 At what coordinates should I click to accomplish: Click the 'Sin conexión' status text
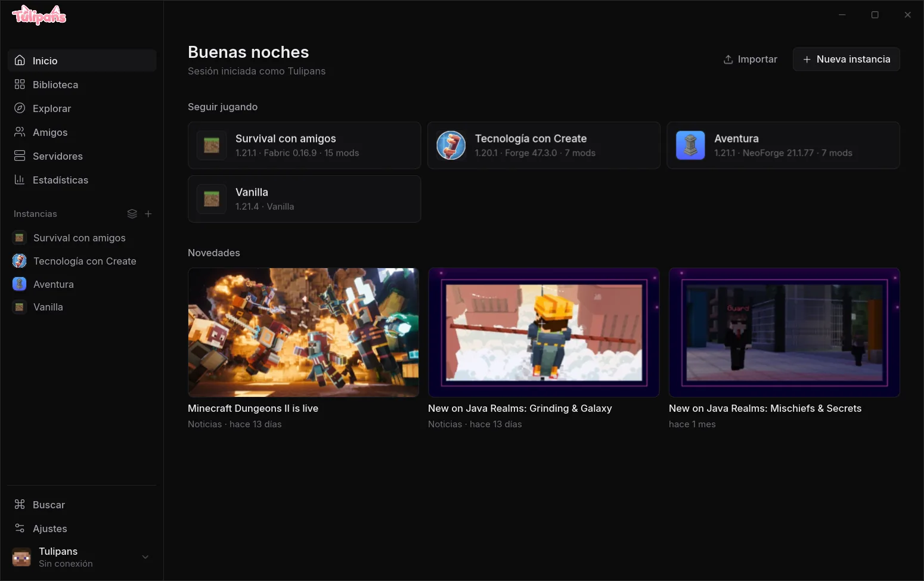[66, 564]
